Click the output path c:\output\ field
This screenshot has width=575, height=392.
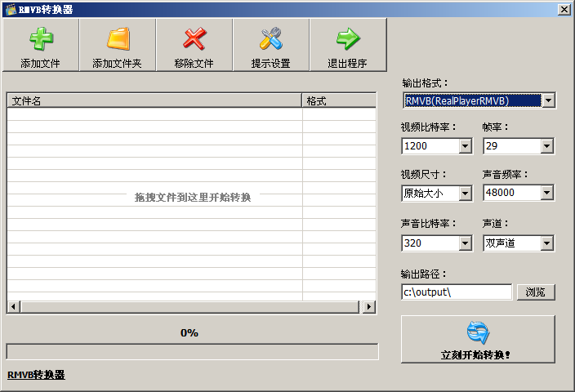(x=457, y=292)
